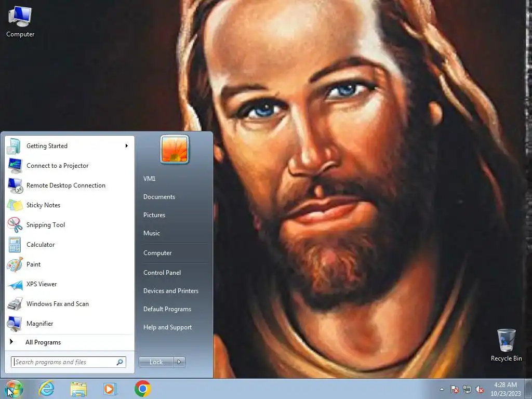532x399 pixels.
Task: Open Devices and Printers
Action: [x=170, y=291]
